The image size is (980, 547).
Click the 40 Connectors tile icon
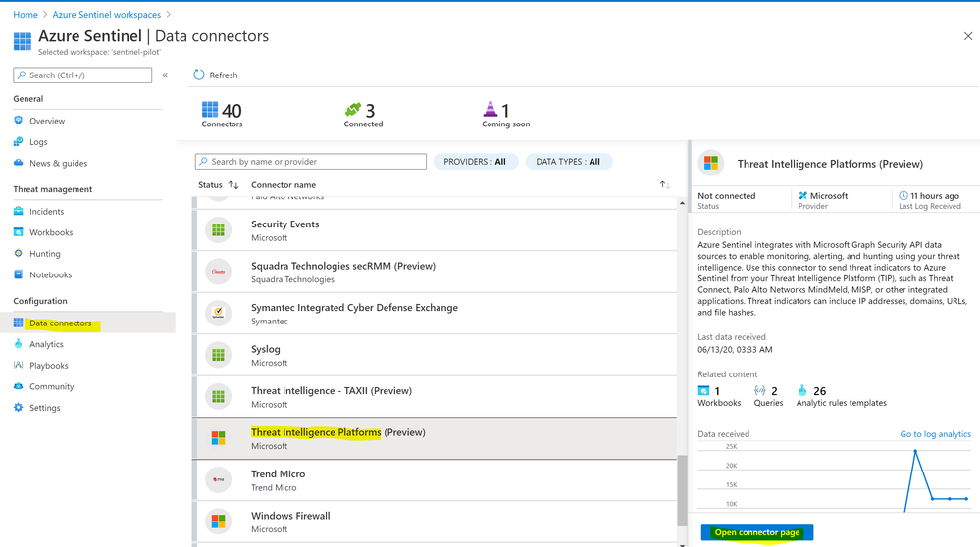tap(210, 109)
